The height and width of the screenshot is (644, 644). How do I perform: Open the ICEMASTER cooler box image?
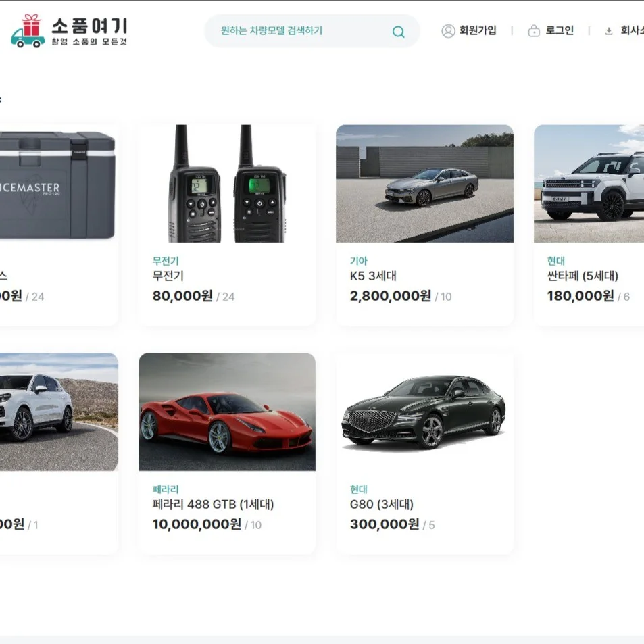click(57, 184)
